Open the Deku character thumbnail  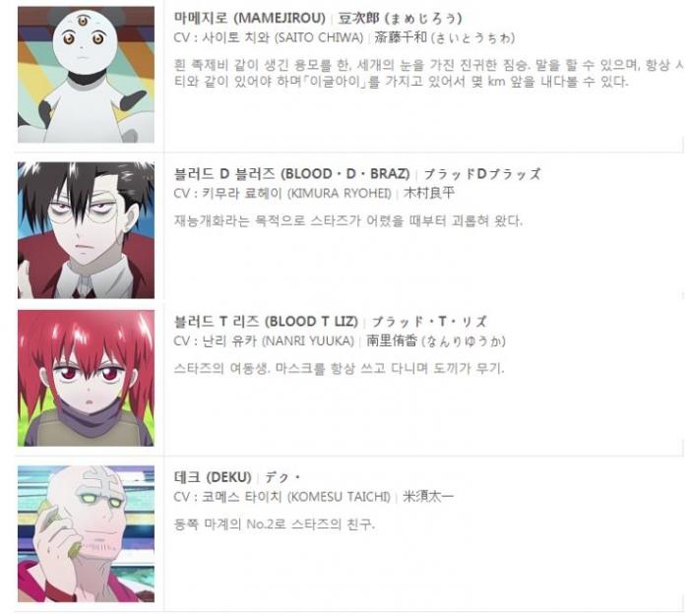pos(87,534)
